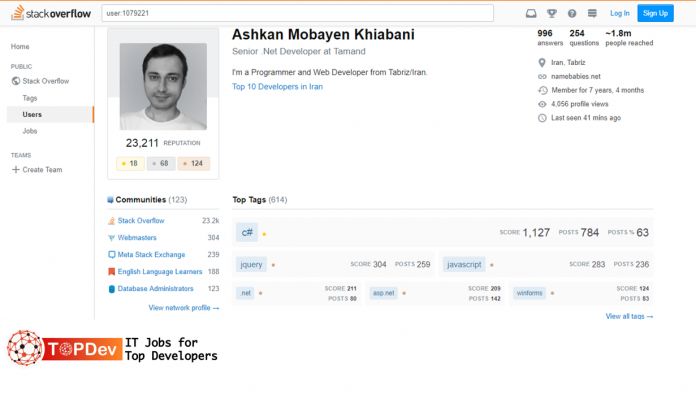Click the Database Administrators community icon
696x407 pixels.
[111, 289]
